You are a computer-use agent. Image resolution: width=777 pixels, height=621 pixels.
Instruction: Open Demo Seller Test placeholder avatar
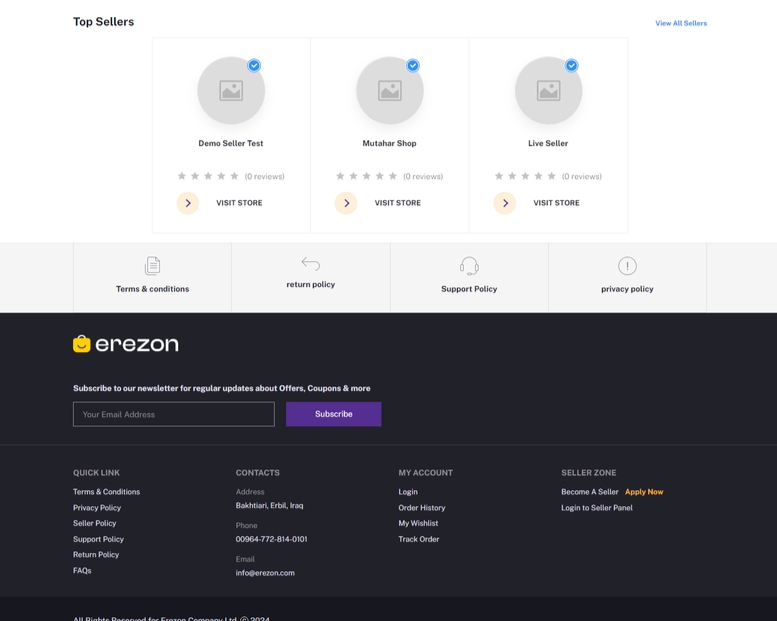(x=231, y=90)
